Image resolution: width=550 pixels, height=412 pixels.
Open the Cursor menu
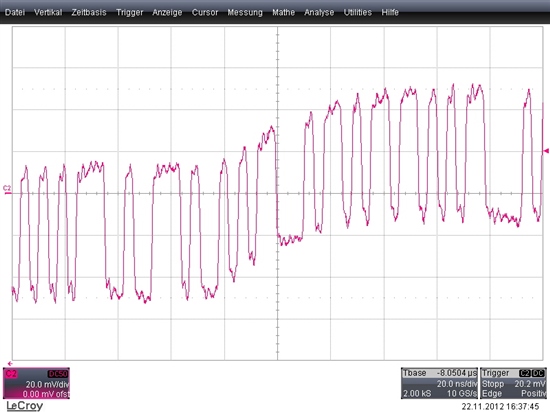pyautogui.click(x=205, y=12)
